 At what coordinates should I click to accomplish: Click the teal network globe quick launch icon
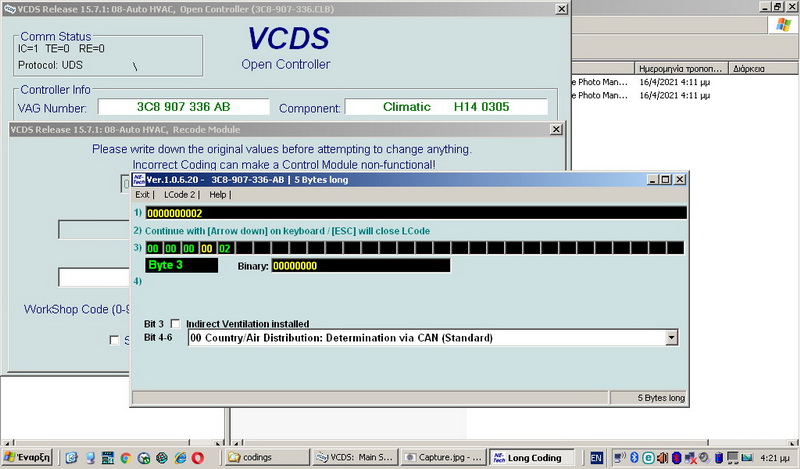[x=162, y=458]
